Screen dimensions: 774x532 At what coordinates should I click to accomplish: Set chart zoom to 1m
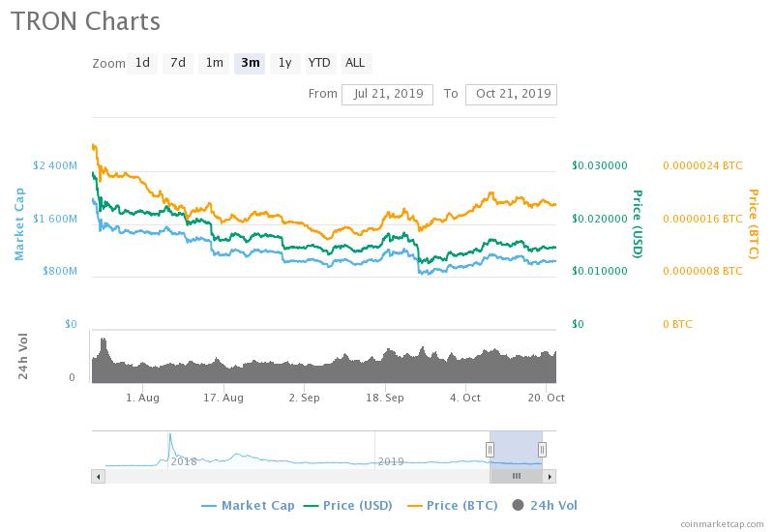(214, 63)
